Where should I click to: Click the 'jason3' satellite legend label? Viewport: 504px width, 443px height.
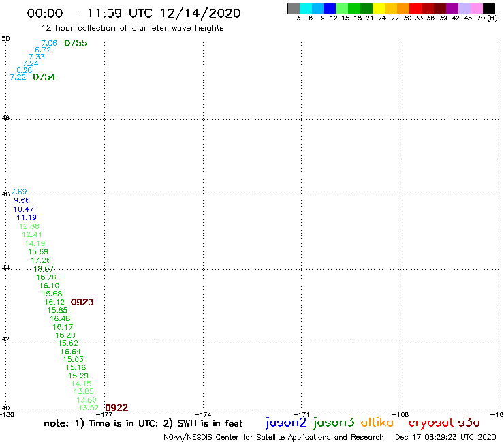click(334, 423)
